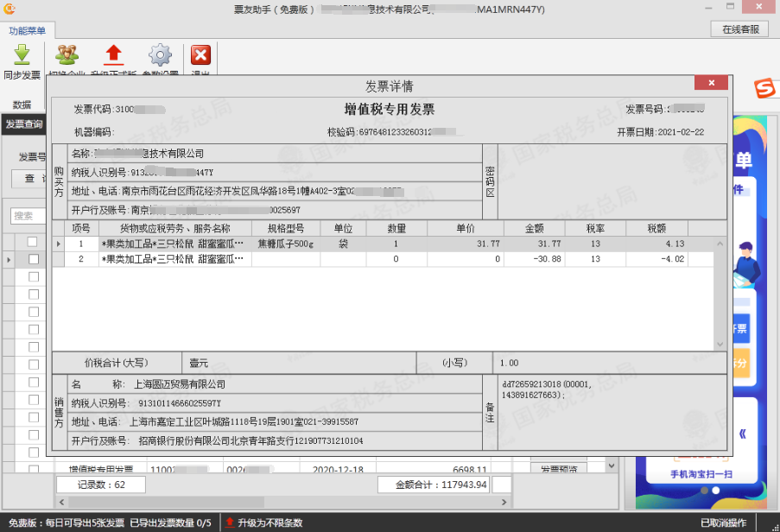Click the 4.13 tax amount cell

656,244
